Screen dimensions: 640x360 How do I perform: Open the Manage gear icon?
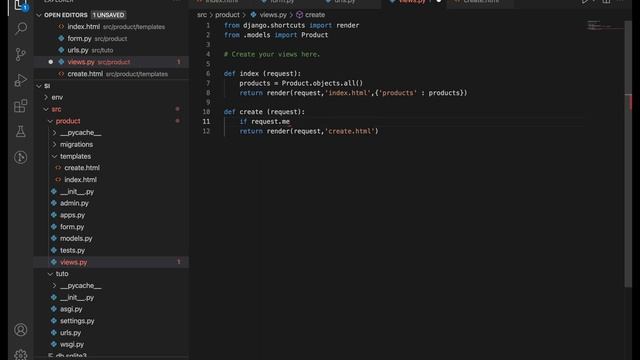[21, 355]
